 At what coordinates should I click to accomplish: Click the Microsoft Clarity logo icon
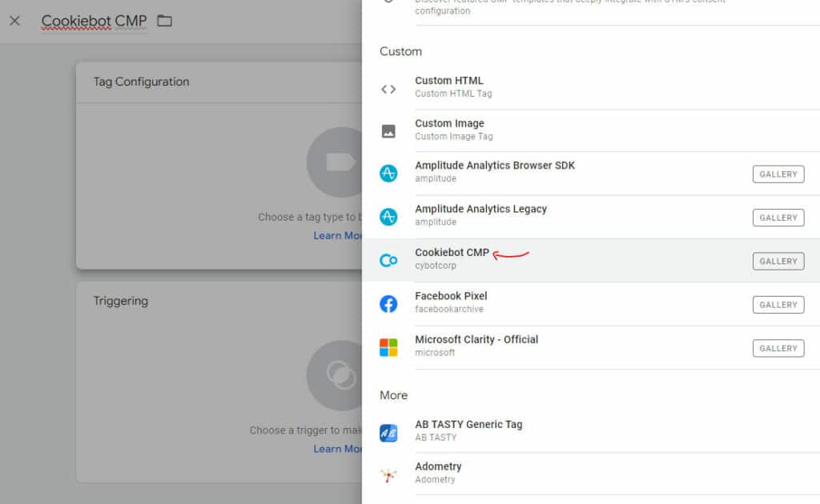click(x=388, y=347)
